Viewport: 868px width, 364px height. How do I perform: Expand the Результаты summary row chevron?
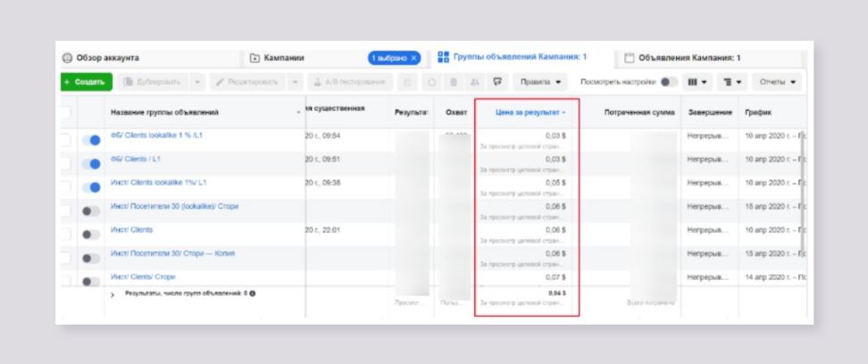tap(113, 294)
